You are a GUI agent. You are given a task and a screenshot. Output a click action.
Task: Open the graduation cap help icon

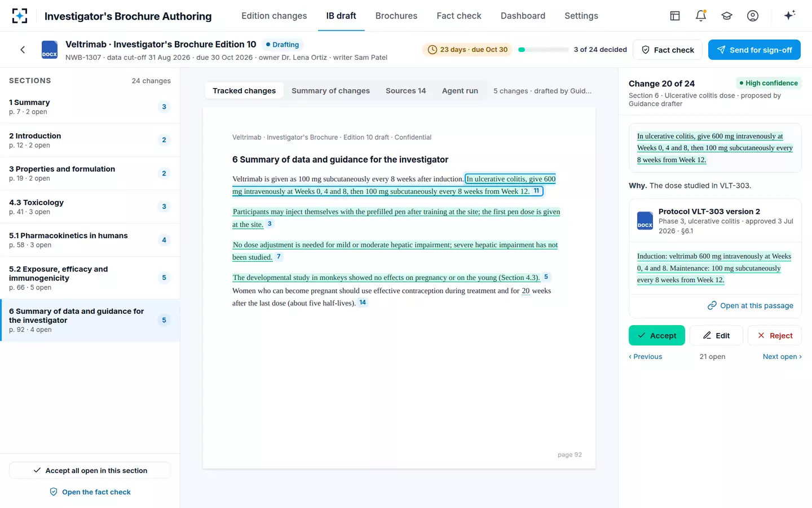pyautogui.click(x=727, y=16)
